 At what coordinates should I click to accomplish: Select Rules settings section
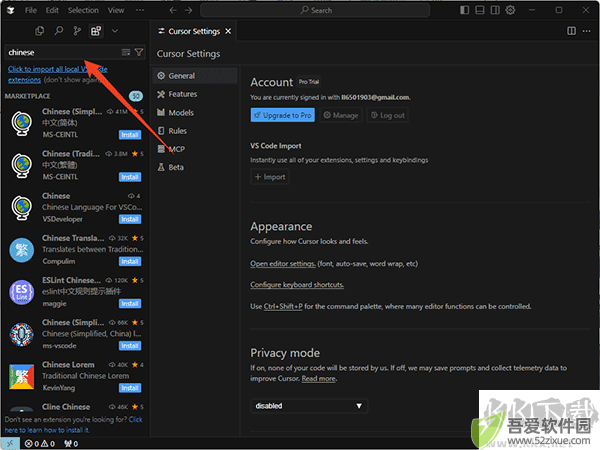click(195, 131)
